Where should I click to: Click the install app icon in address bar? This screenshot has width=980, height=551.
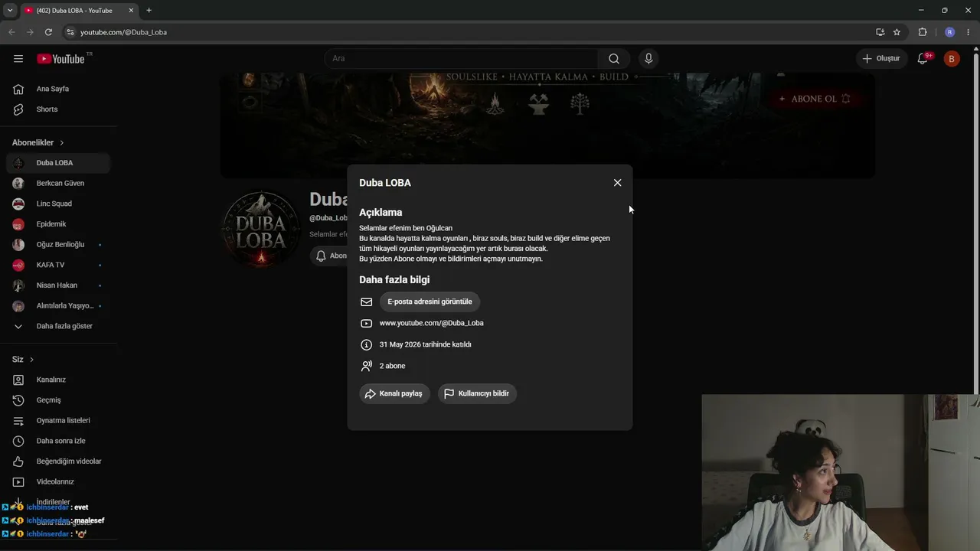point(880,32)
